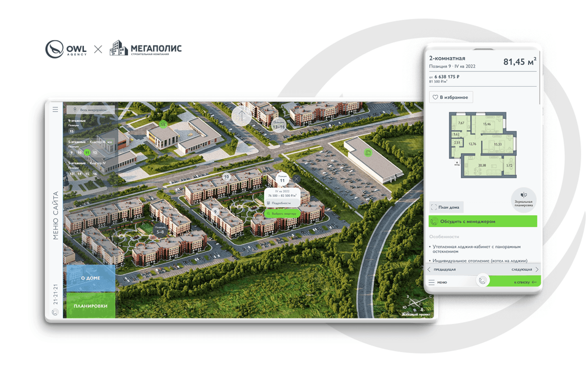Image resolution: width=588 pixels, height=372 pixels.
Task: Click the 76 500 – 82 500 ₽/м² price range
Action: [x=283, y=195]
